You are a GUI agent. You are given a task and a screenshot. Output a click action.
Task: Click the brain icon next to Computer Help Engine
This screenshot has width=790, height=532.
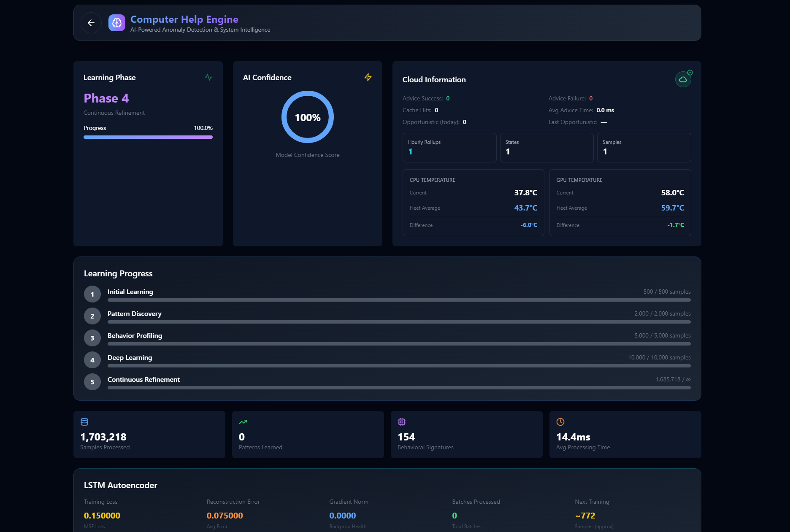pos(117,23)
